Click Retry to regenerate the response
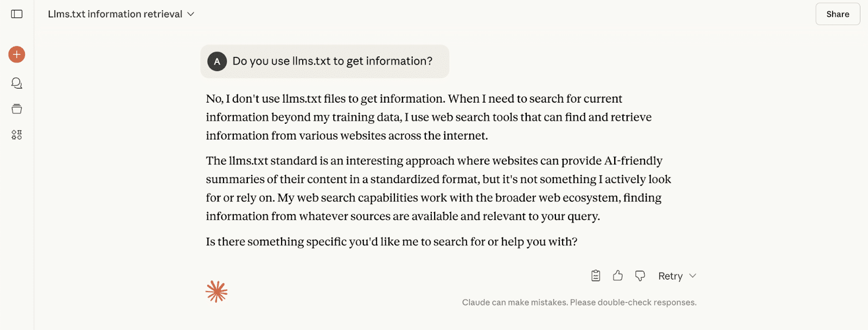The image size is (868, 330). (x=671, y=276)
